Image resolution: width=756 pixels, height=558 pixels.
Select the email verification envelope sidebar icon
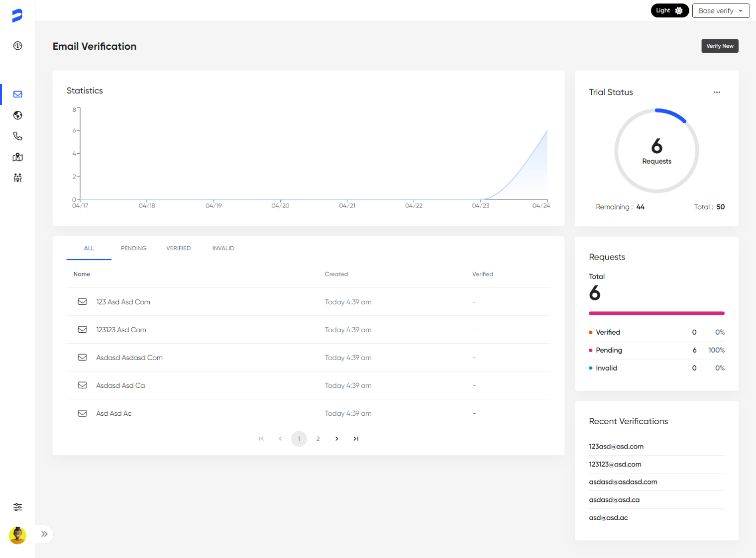(x=17, y=94)
